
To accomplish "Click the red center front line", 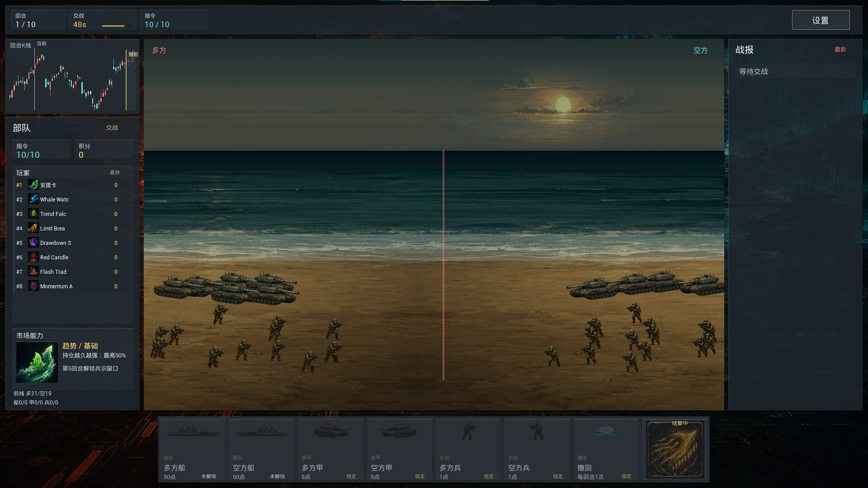I will pyautogui.click(x=443, y=265).
